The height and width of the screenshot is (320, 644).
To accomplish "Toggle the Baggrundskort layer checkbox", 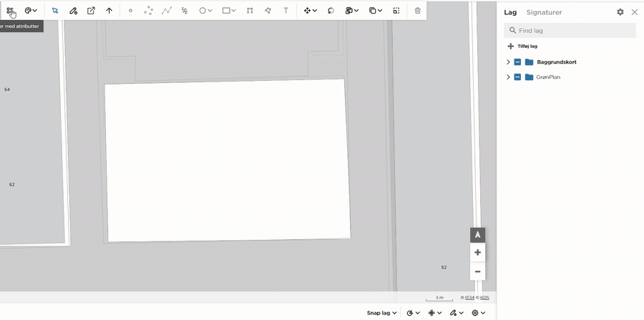I will pyautogui.click(x=517, y=62).
